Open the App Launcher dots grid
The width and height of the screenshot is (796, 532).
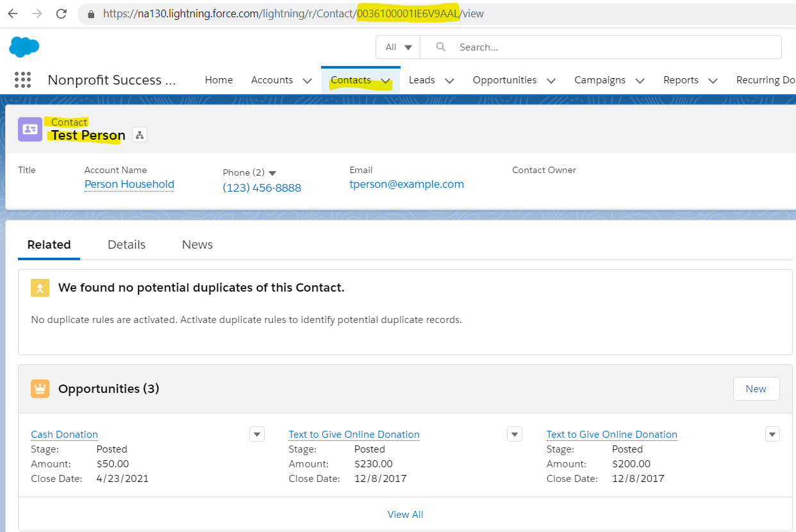pos(22,79)
